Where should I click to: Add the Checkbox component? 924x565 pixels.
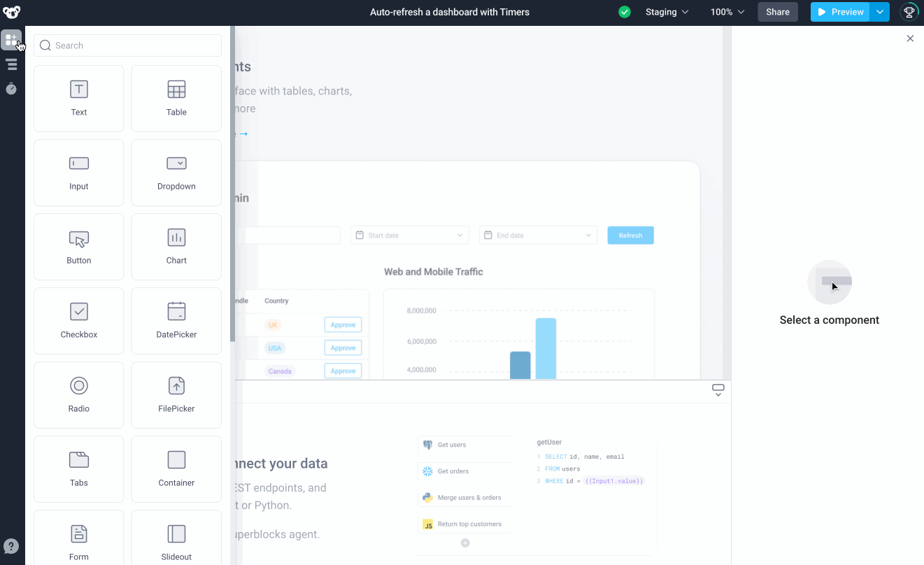[x=79, y=321]
